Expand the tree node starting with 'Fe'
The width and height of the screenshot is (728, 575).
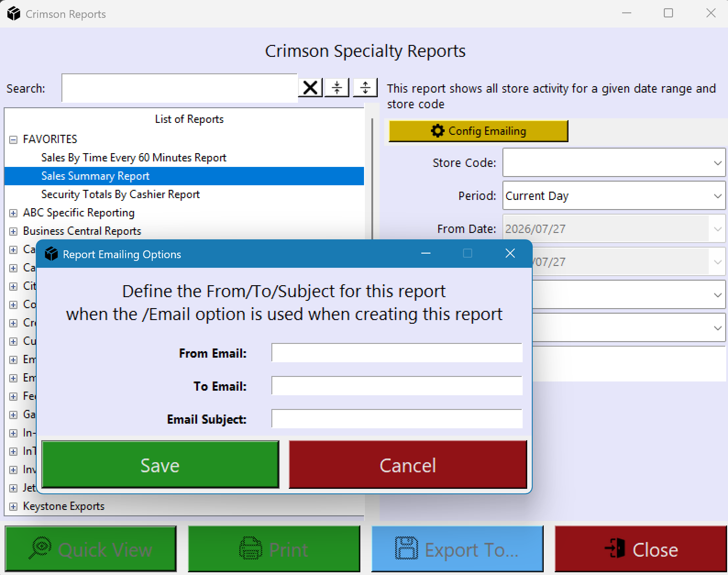pyautogui.click(x=13, y=396)
